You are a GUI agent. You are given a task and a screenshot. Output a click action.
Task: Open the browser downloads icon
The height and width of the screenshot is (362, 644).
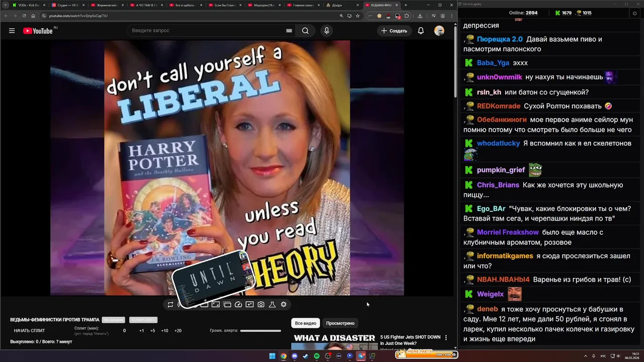click(420, 16)
